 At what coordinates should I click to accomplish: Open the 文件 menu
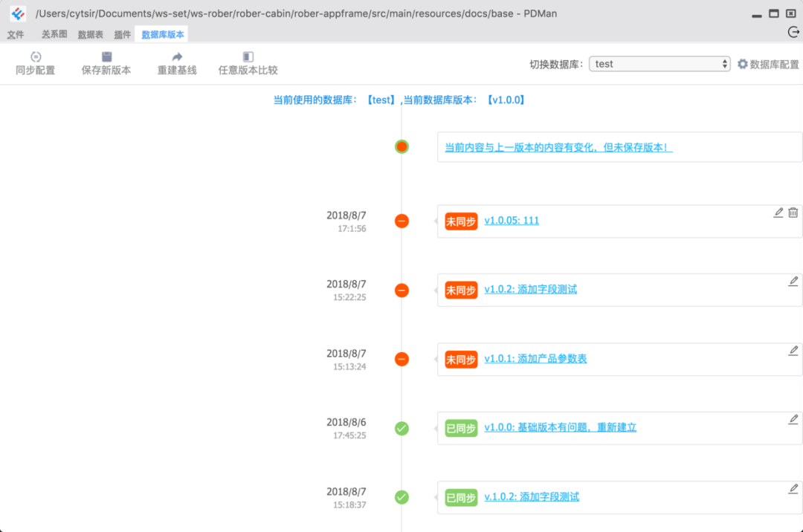click(16, 34)
